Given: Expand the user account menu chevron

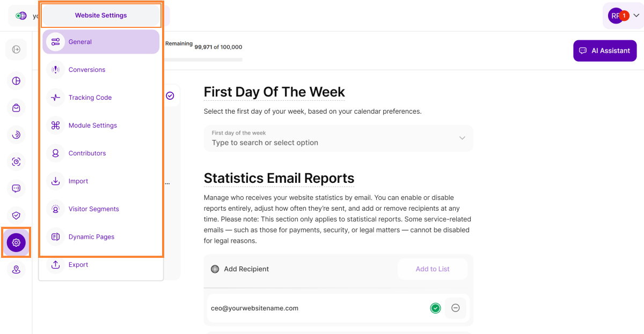Looking at the screenshot, I should (x=636, y=16).
